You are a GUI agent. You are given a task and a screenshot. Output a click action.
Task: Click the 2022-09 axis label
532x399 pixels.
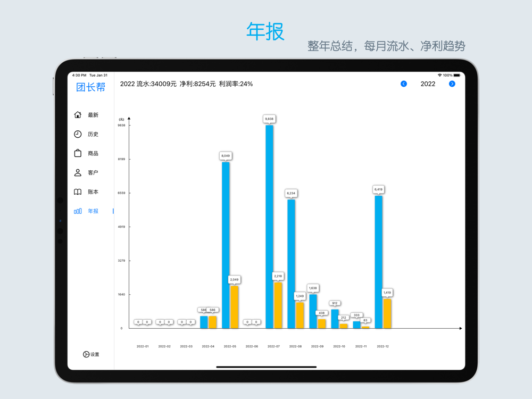point(317,346)
